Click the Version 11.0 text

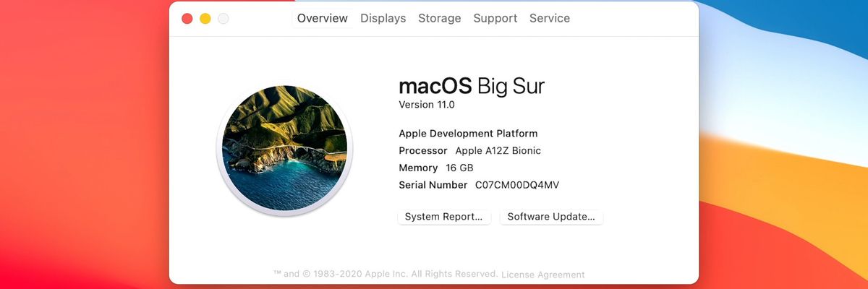(427, 105)
